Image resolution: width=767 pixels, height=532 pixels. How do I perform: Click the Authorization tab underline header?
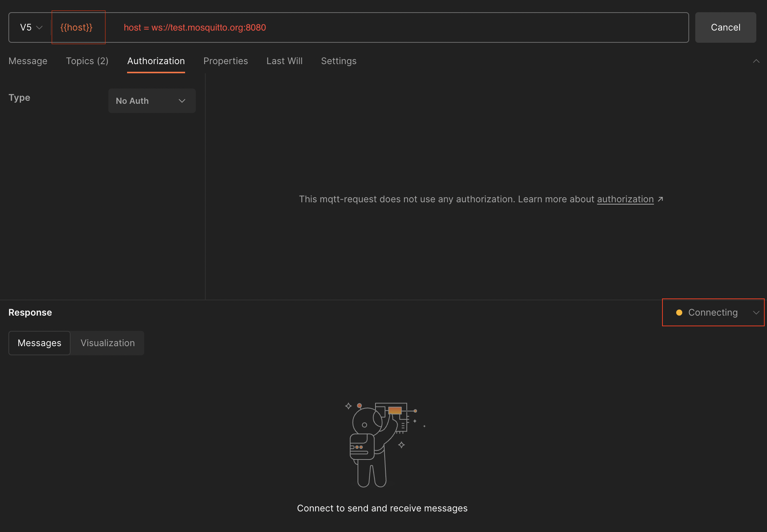tap(156, 61)
